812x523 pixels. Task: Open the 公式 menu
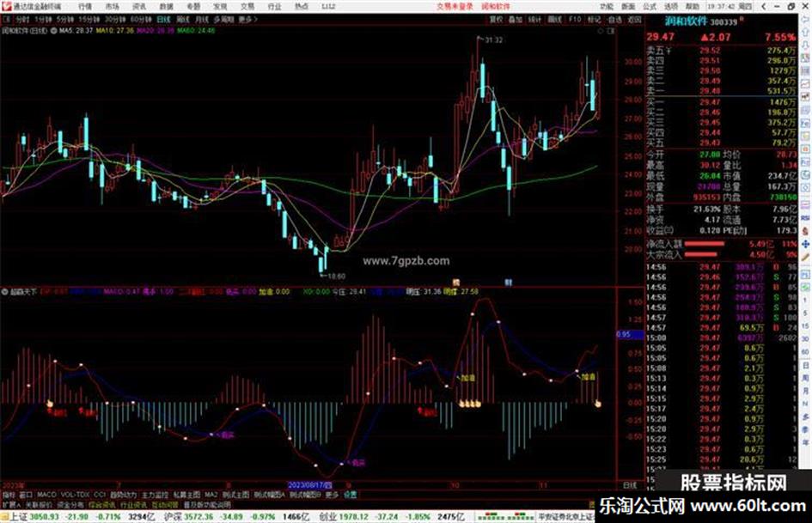coord(650,7)
